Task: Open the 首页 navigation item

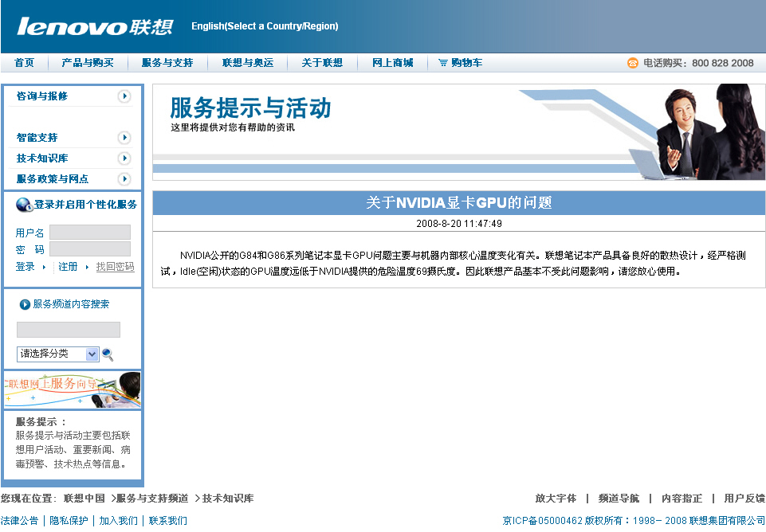Action: (25, 62)
